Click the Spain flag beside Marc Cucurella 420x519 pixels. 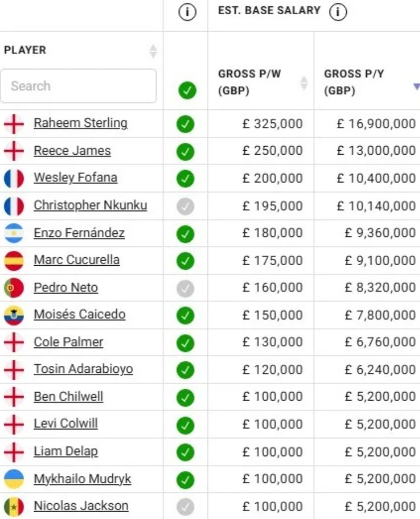coord(14,261)
